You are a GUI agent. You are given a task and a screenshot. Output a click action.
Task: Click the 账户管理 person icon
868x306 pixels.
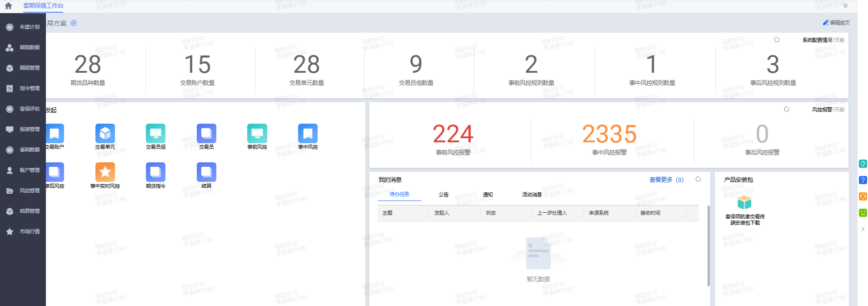(x=10, y=170)
